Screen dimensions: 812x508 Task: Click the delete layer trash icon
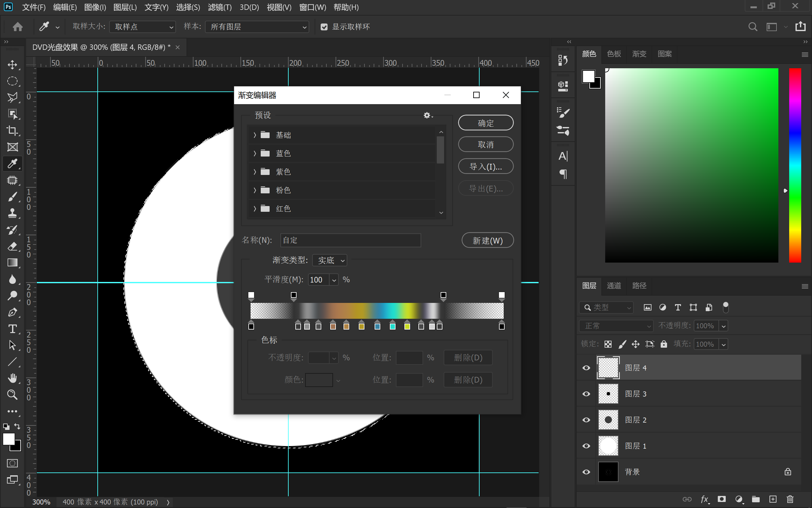[x=790, y=499]
